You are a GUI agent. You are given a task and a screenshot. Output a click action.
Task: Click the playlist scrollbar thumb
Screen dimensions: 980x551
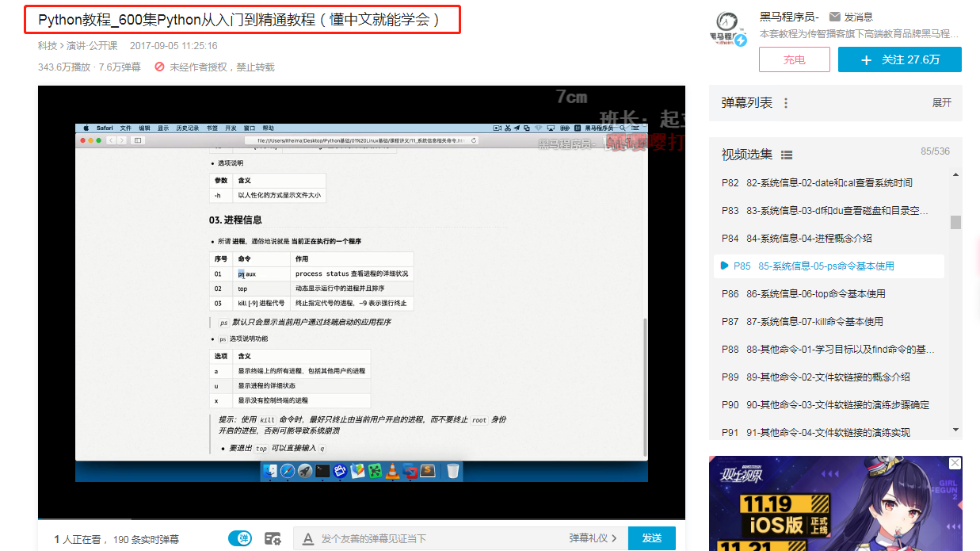tap(955, 222)
